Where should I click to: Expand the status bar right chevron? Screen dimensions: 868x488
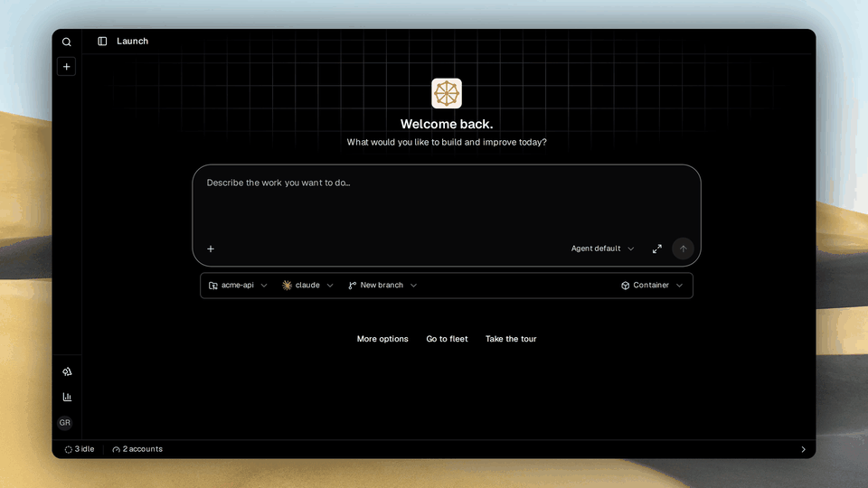click(803, 449)
